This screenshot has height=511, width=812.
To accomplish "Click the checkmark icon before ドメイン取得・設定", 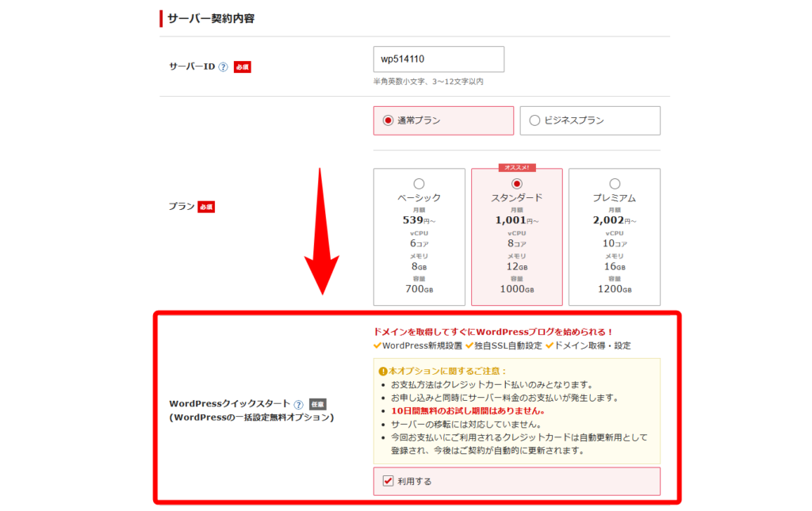I will coord(549,345).
